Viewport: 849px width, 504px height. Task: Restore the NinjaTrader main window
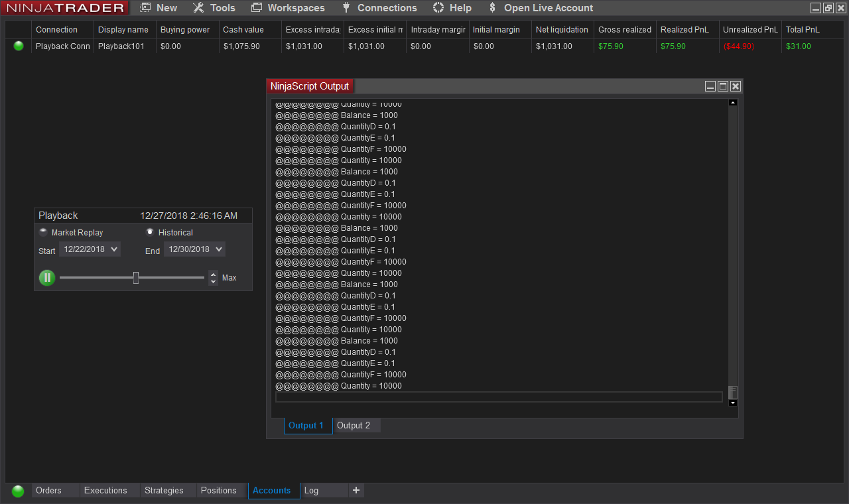coord(828,8)
